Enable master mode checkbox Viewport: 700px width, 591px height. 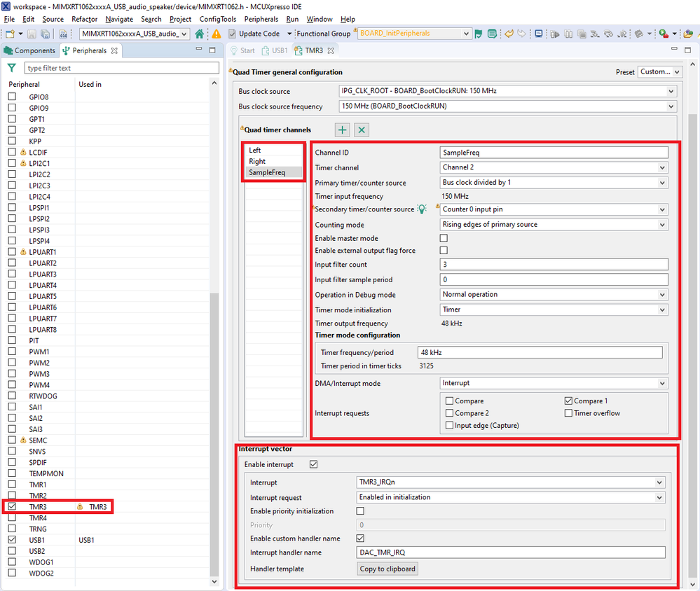[444, 238]
